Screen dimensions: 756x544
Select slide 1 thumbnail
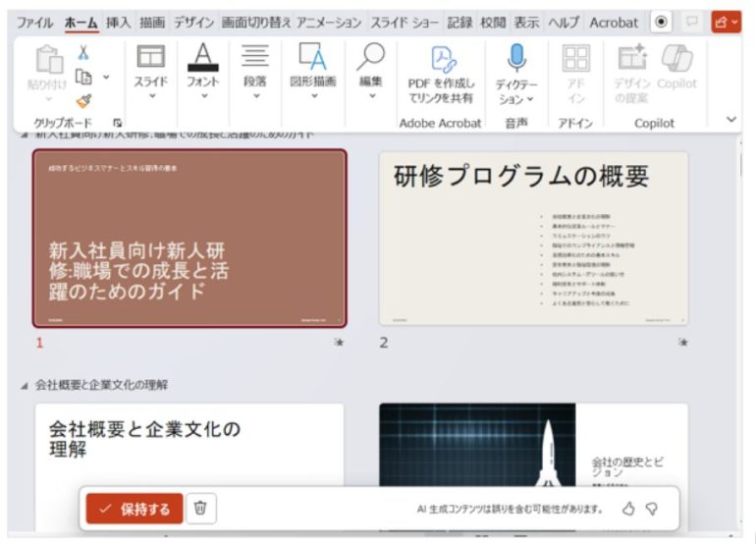[189, 239]
